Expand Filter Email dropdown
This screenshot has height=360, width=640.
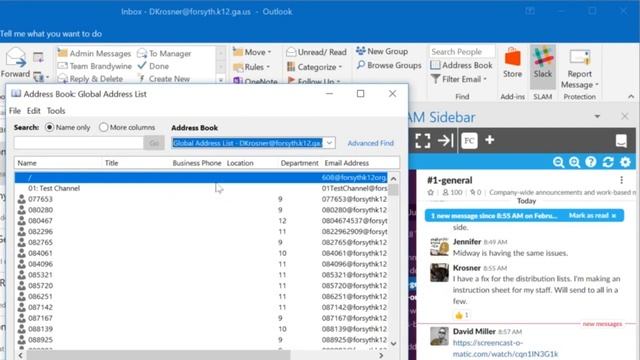(x=485, y=79)
